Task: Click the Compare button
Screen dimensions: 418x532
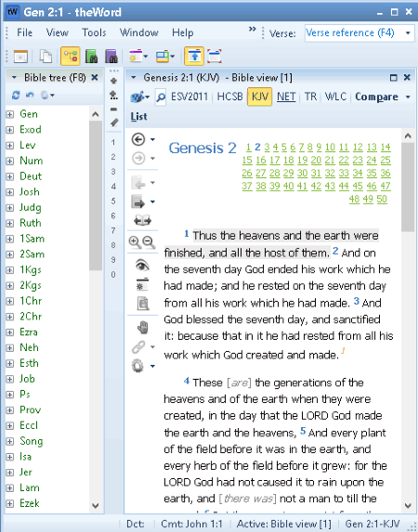Action: (376, 97)
